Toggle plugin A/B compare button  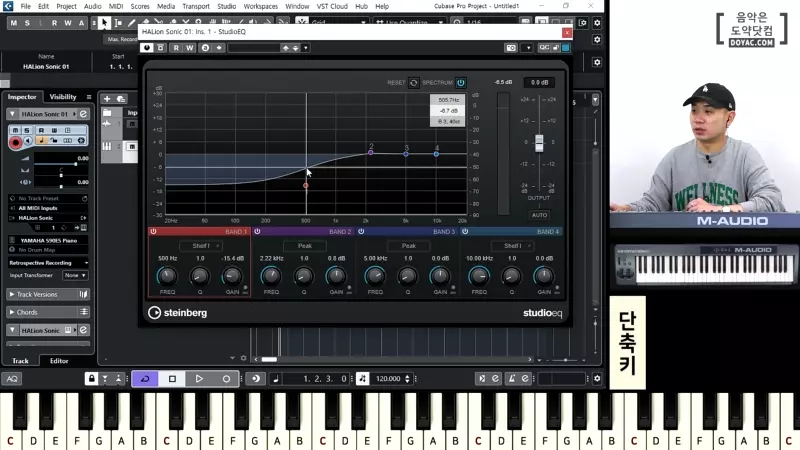(x=205, y=47)
